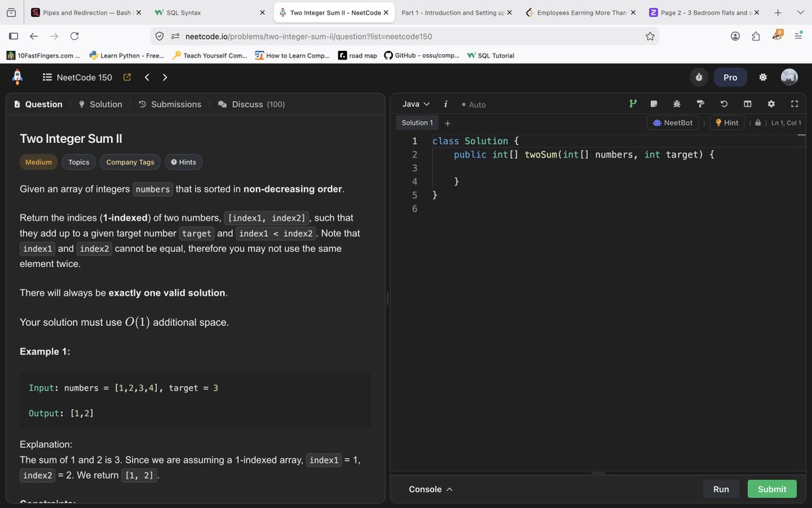Click the Hint button in editor
The image size is (812, 508).
(x=726, y=123)
